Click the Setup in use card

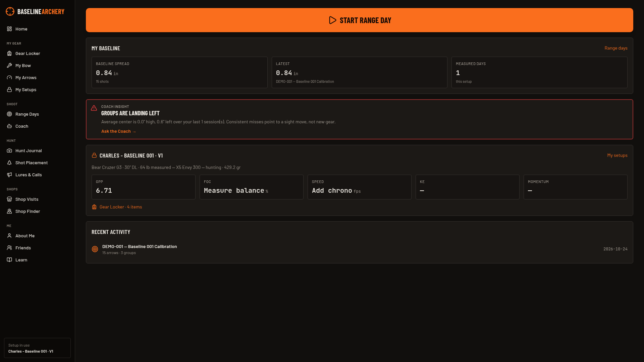(x=37, y=348)
